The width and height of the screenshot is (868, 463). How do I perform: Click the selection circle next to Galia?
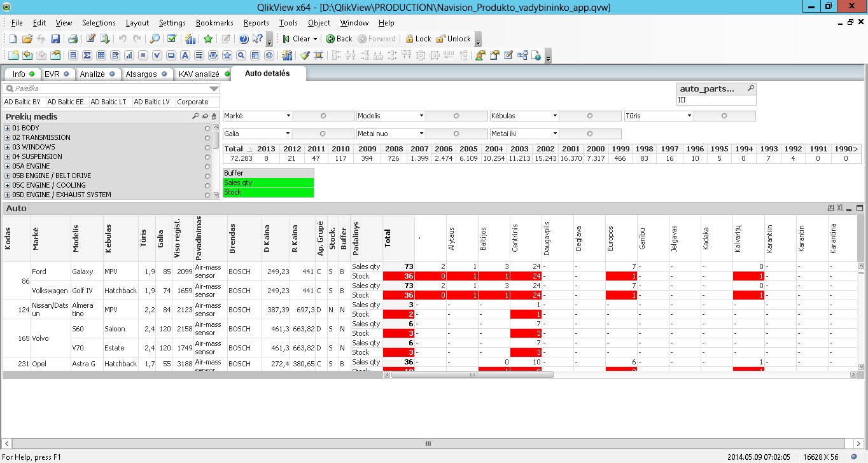tap(323, 134)
